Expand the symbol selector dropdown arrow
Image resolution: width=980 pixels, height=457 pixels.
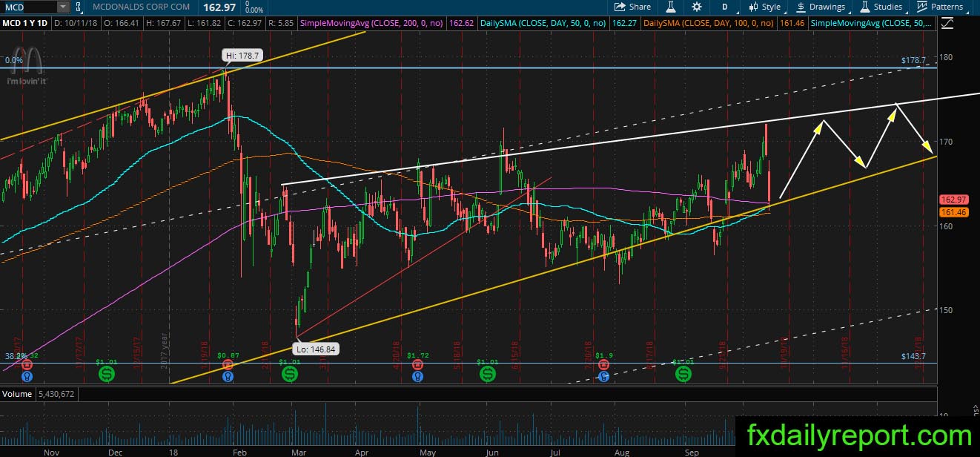pyautogui.click(x=62, y=7)
